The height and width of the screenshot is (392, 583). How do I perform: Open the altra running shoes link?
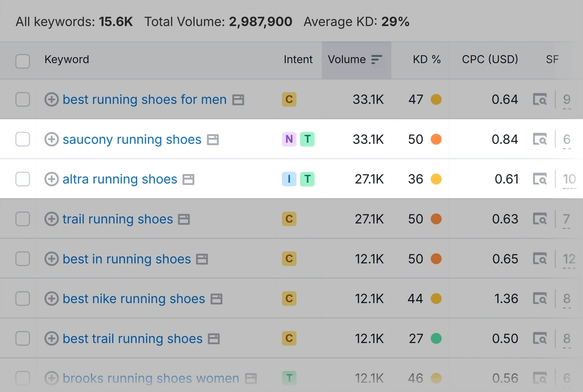pos(120,179)
